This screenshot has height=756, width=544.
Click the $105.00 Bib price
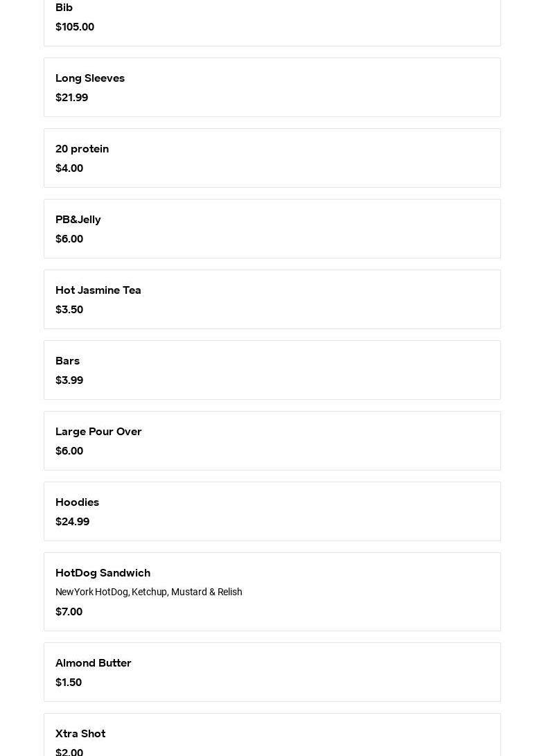(75, 27)
